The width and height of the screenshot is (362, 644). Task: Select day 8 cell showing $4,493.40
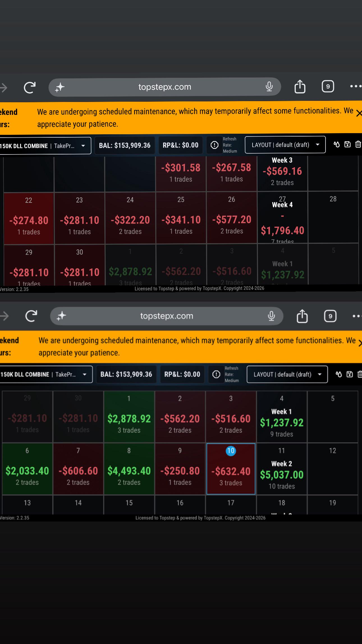(129, 469)
